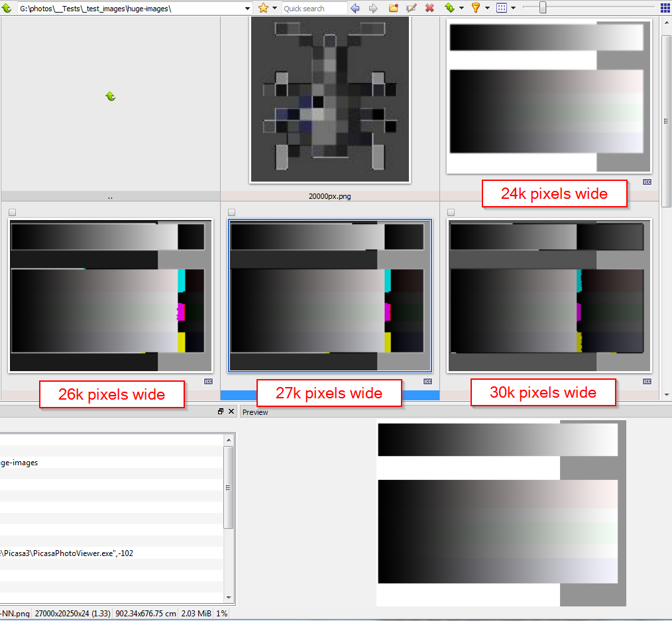
Task: Click the properties list scroll-up arrow
Action: [229, 439]
